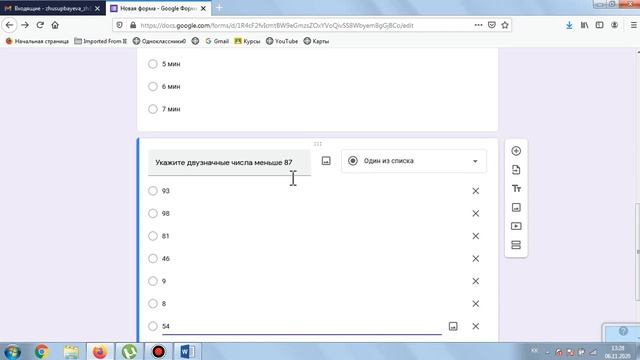This screenshot has width=640, height=360.
Task: Toggle the Firefox sidebar view
Action: point(599,25)
